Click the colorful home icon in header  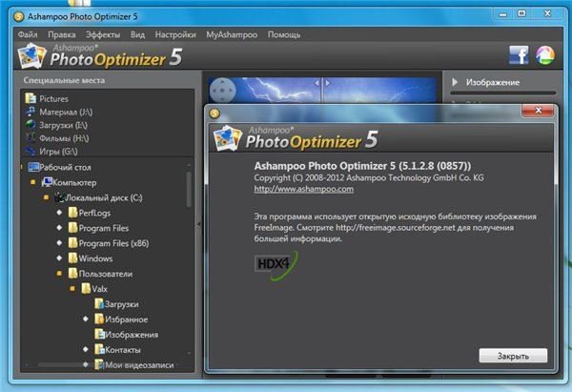[545, 55]
